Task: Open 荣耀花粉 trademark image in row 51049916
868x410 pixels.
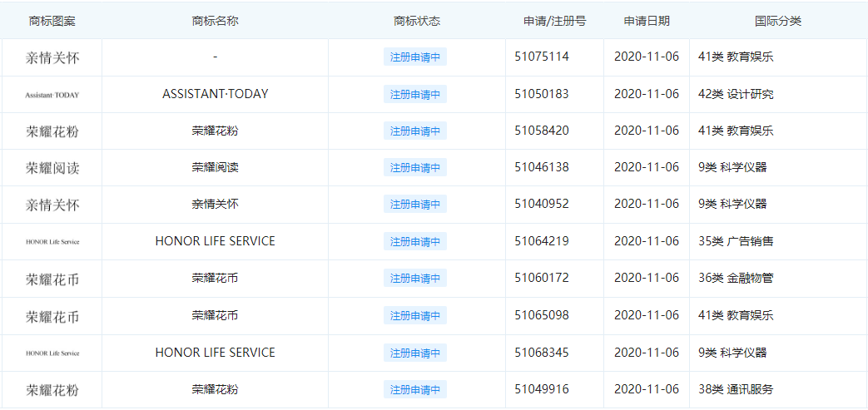Action: 52,390
